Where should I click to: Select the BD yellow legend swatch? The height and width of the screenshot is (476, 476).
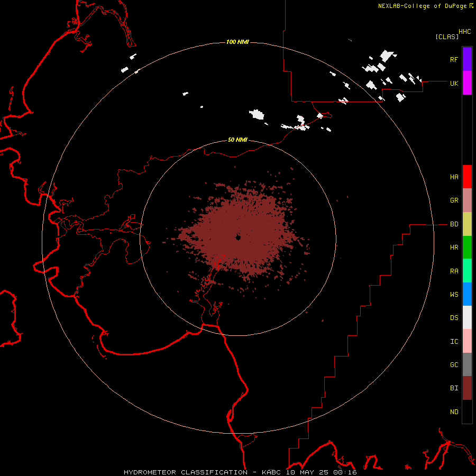pyautogui.click(x=467, y=224)
